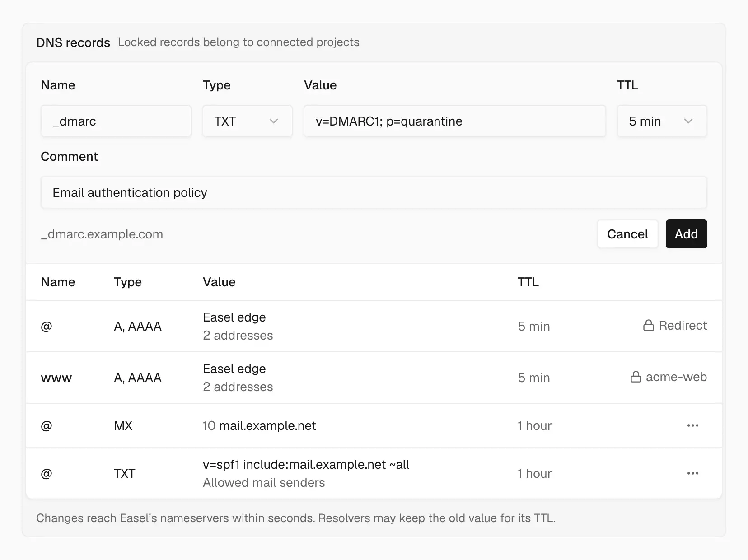Click the Comment label in the form
This screenshot has height=560, width=748.
click(69, 157)
